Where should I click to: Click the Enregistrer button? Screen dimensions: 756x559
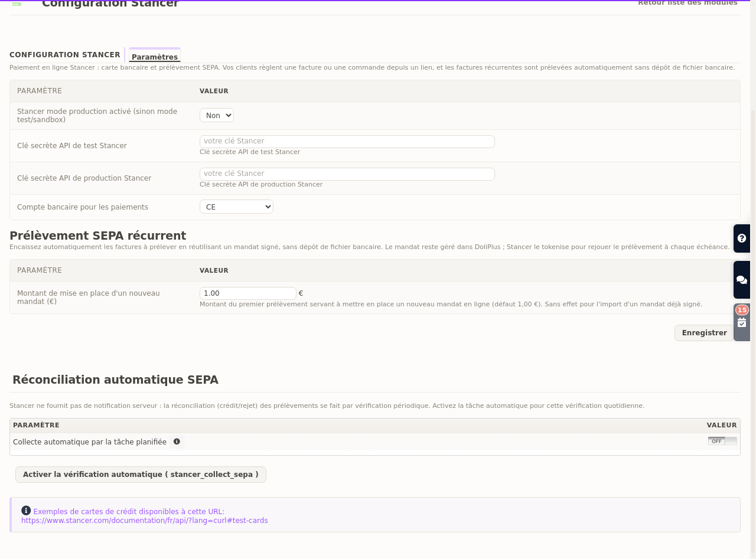[x=704, y=333]
